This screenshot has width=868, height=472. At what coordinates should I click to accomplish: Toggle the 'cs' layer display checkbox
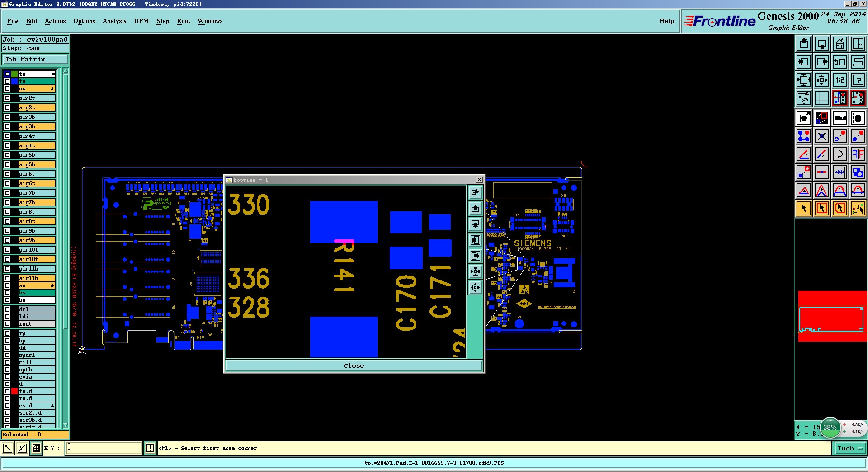click(x=7, y=89)
